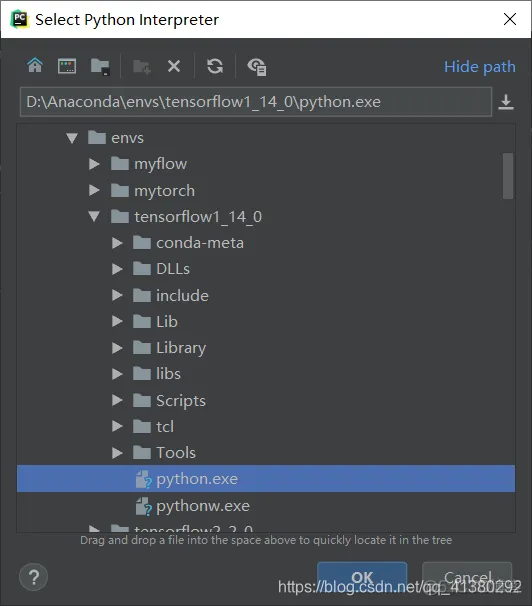Select the Scripts folder
Screen dimensions: 532x606
point(266,400)
